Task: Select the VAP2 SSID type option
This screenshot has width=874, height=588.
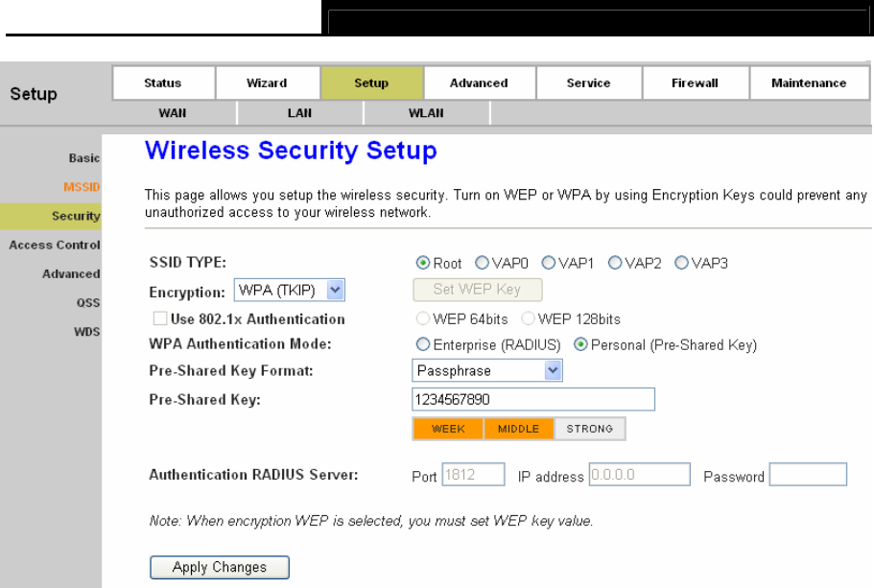Action: tap(615, 263)
